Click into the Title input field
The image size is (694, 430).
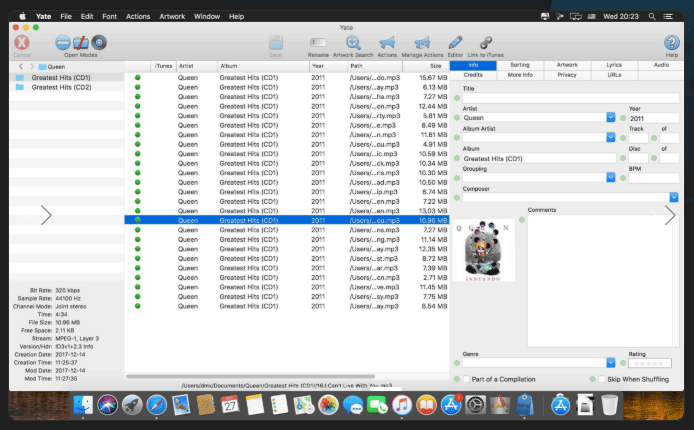[571, 98]
